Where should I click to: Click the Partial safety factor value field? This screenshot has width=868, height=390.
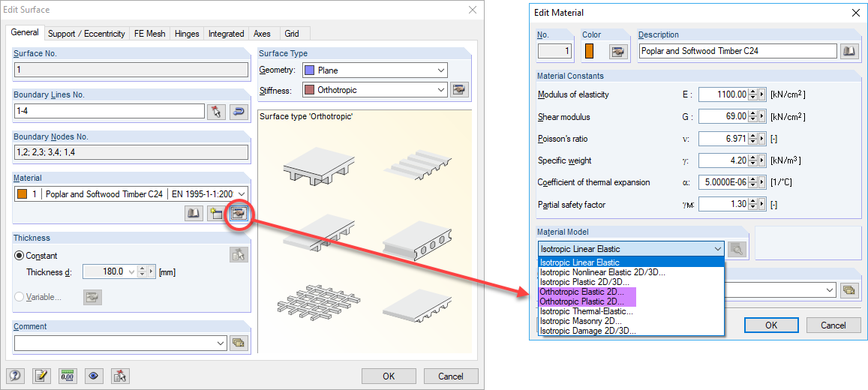[x=722, y=205]
